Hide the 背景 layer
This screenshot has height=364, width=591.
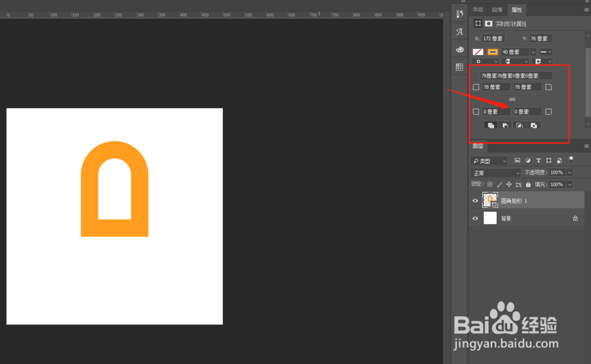[475, 219]
